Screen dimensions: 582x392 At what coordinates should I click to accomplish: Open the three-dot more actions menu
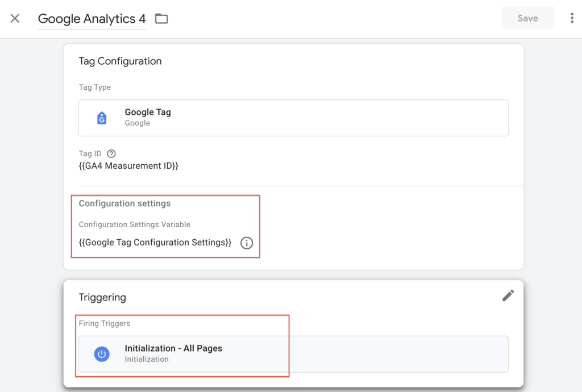coord(572,18)
